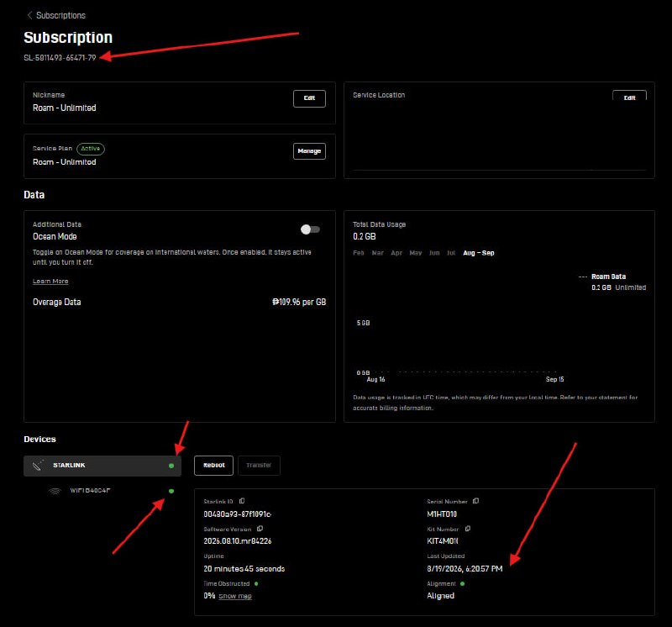Click the Transfer button
The width and height of the screenshot is (672, 627).
(x=259, y=466)
